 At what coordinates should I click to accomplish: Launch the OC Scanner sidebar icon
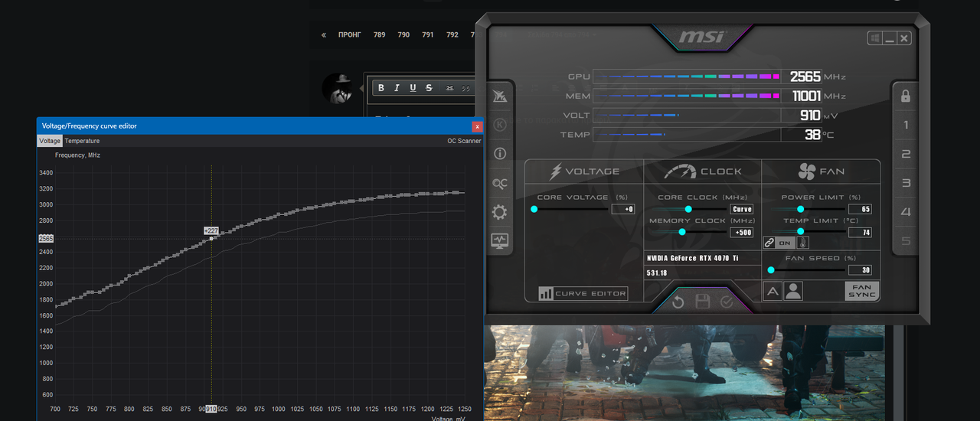[x=500, y=183]
